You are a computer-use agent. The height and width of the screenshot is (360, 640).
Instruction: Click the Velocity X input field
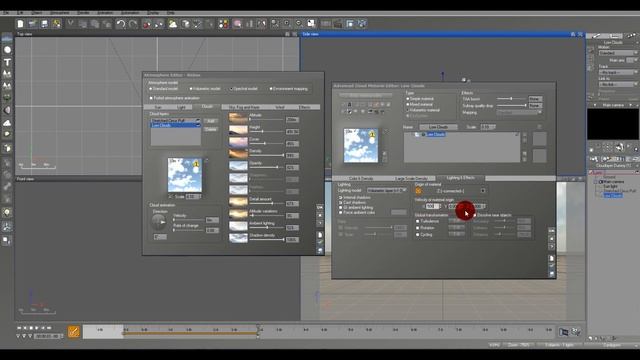[433, 206]
